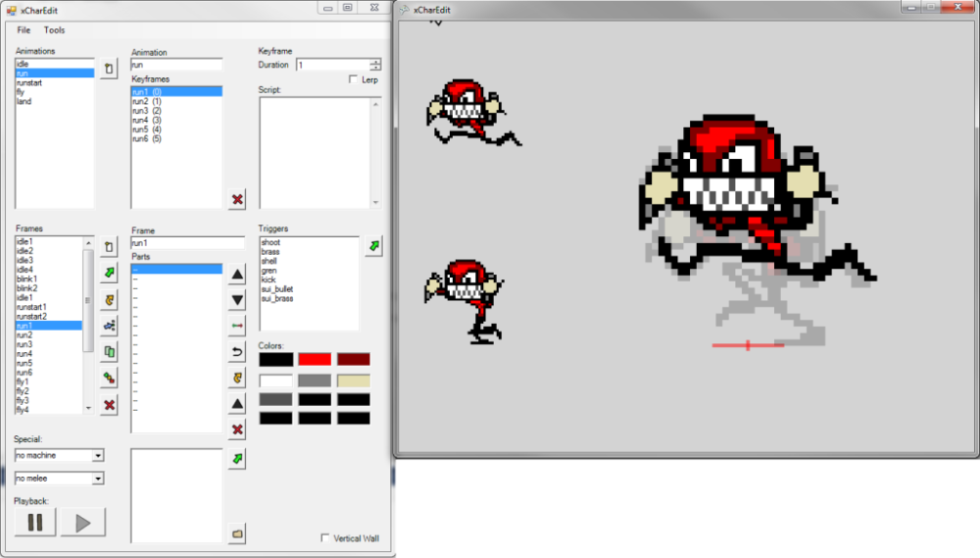Delete keyframe with red X under Keyframes list
This screenshot has width=980, height=558.
click(237, 200)
